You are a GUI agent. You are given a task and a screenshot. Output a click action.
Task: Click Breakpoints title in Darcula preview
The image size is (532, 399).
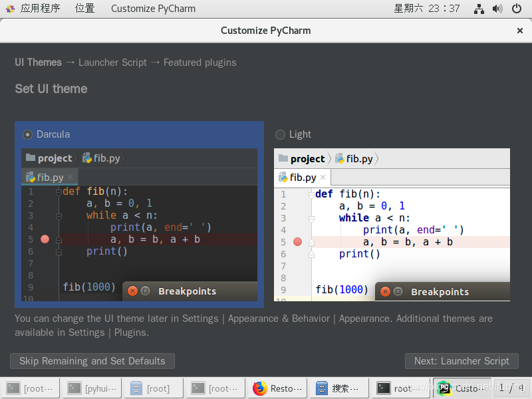coord(188,291)
